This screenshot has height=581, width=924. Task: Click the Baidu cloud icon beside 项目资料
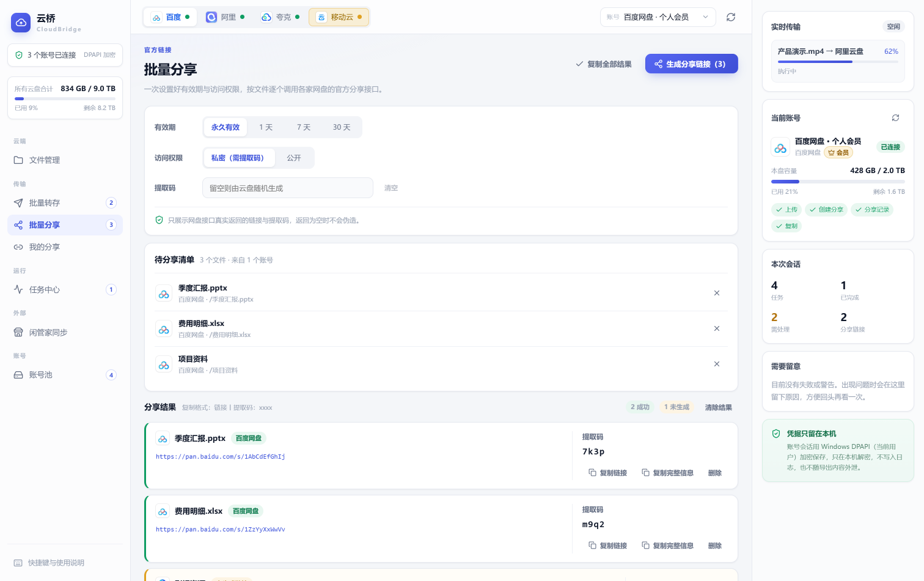click(x=164, y=365)
